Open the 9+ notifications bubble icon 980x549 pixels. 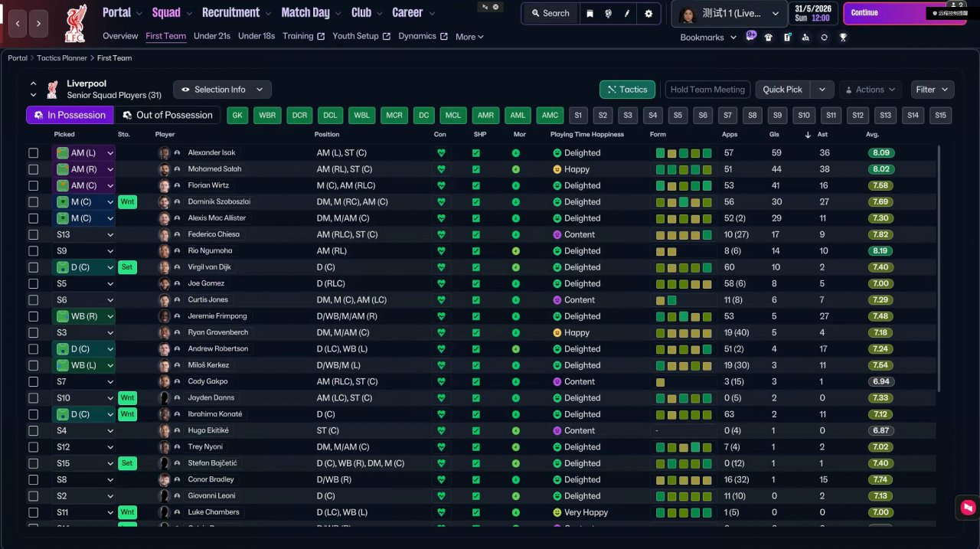[x=751, y=35]
